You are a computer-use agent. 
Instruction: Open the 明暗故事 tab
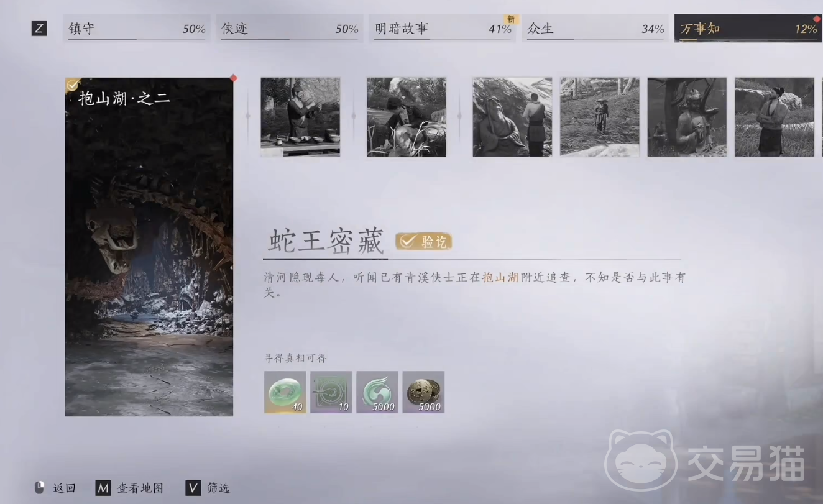(443, 29)
